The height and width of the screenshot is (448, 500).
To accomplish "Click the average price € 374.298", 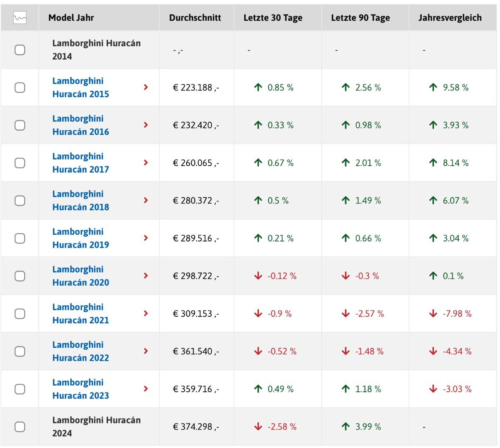I will (196, 427).
